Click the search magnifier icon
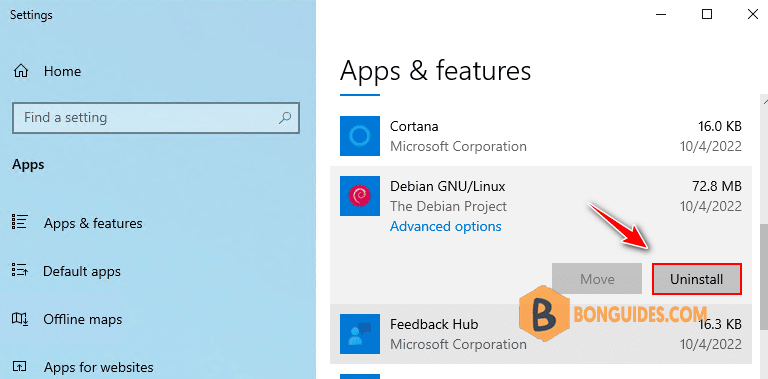768x379 pixels. click(285, 118)
